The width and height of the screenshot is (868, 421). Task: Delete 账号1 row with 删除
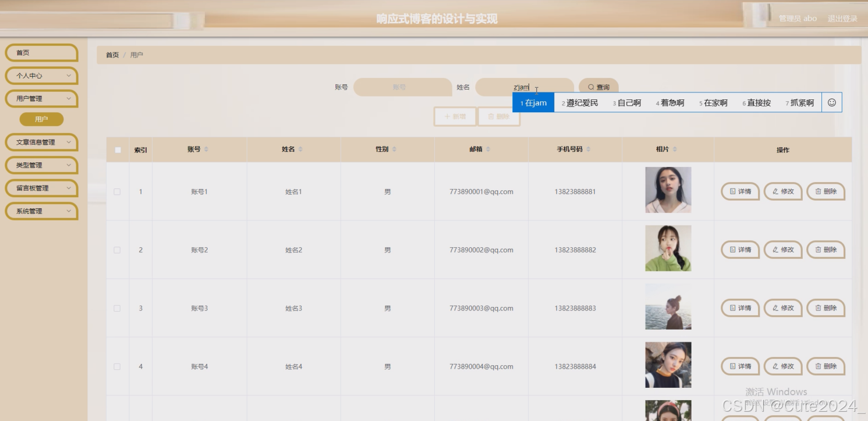click(826, 191)
